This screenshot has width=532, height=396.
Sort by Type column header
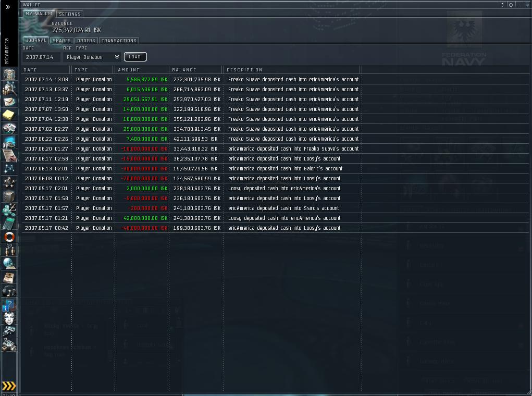pos(93,70)
